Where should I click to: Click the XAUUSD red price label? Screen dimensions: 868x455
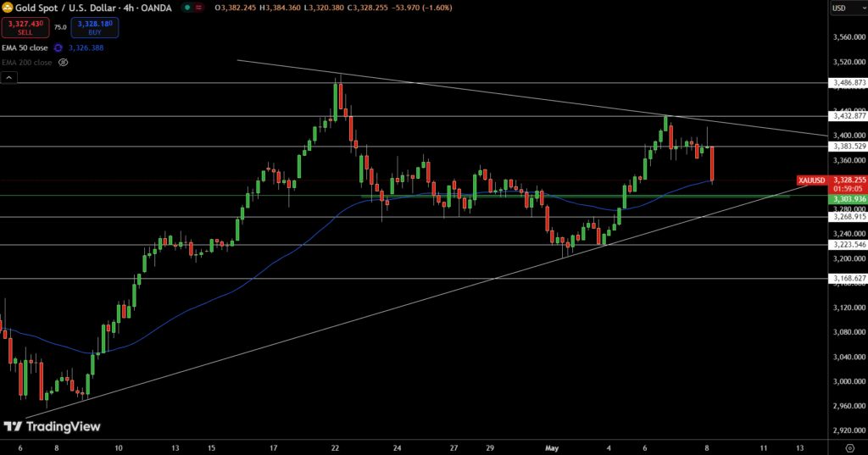click(811, 180)
